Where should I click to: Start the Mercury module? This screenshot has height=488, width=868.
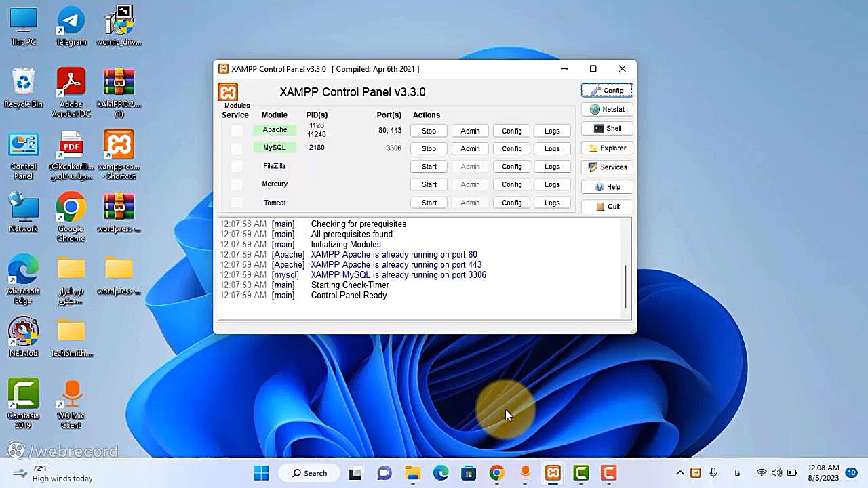pyautogui.click(x=429, y=184)
